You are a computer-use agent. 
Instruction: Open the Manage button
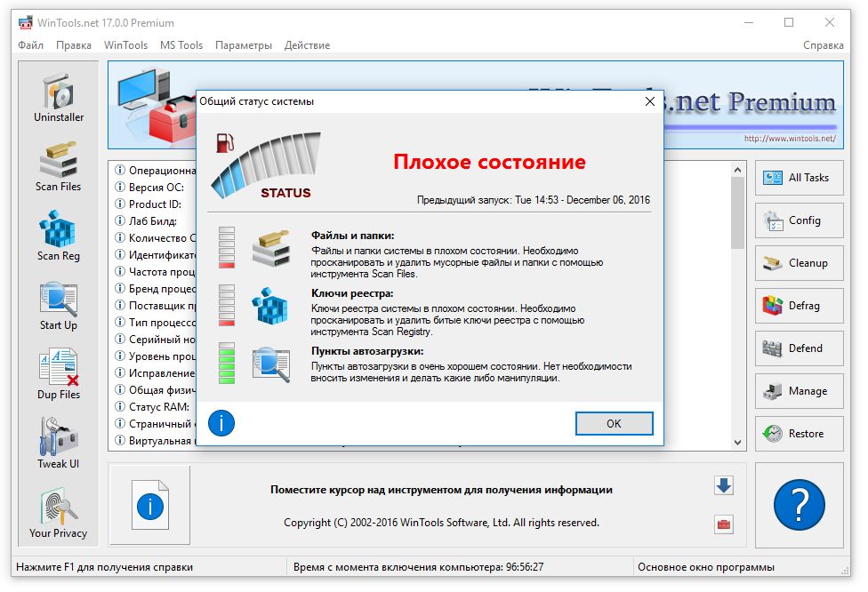point(799,390)
